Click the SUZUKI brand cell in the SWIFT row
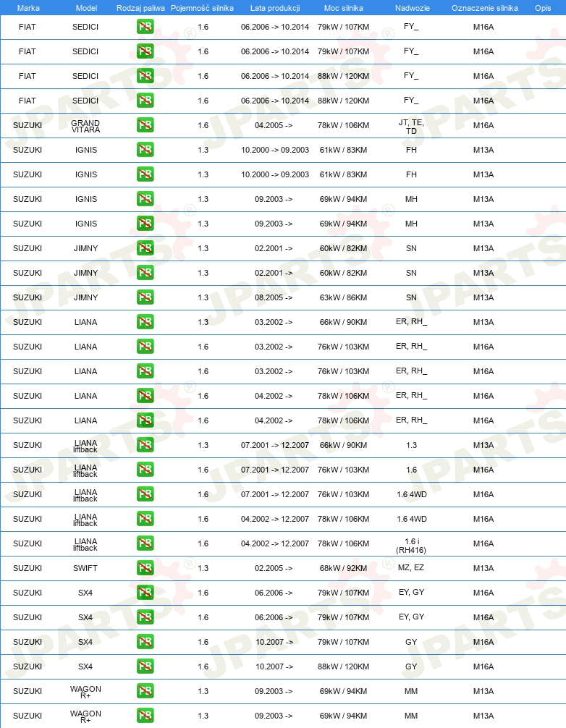Image resolution: width=566 pixels, height=728 pixels. pyautogui.click(x=28, y=568)
